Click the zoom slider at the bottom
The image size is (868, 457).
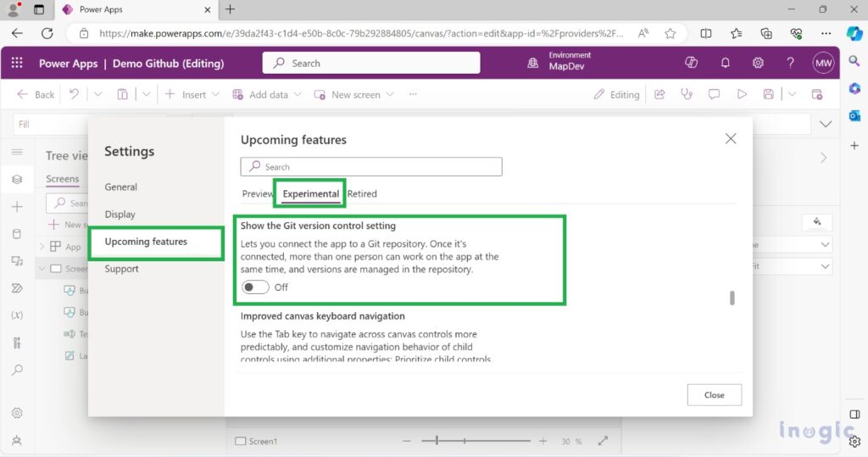click(x=476, y=441)
